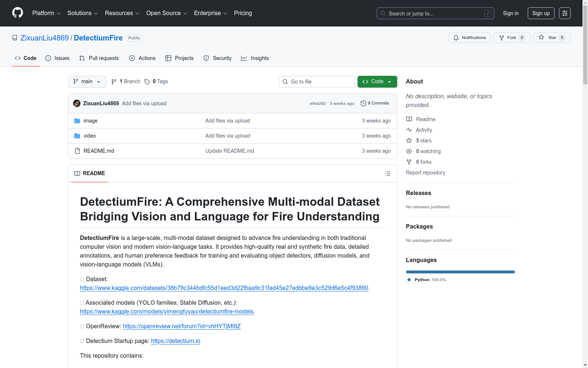Click the repository book icon beside owner name
This screenshot has height=368, width=588.
pyautogui.click(x=15, y=38)
